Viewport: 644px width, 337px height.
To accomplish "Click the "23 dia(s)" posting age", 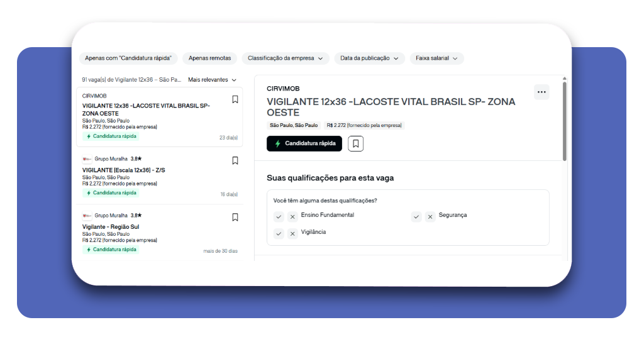I will (228, 138).
